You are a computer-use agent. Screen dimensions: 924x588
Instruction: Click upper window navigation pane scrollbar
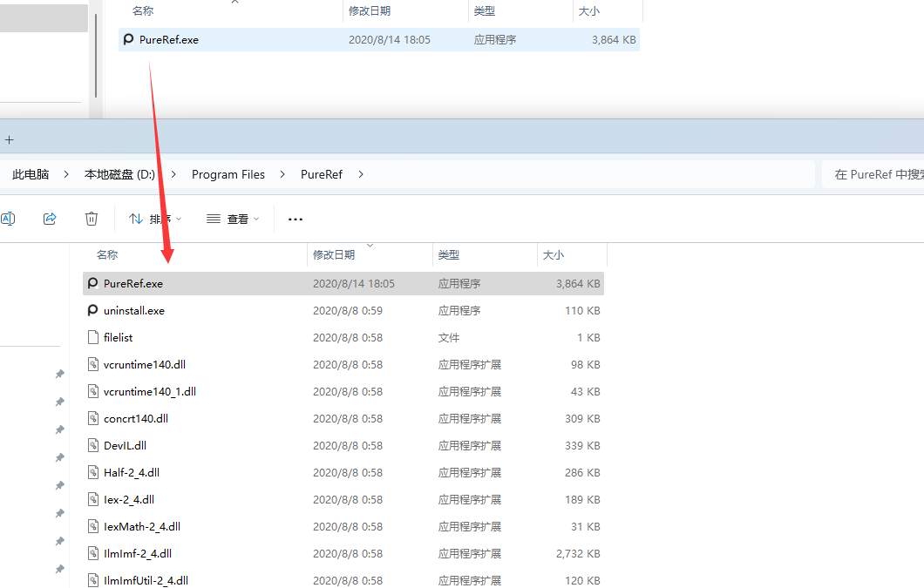96,56
